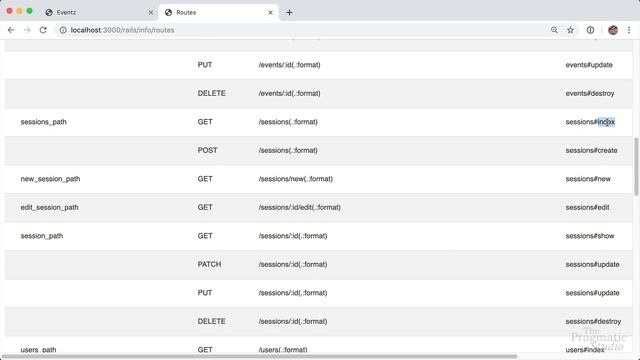This screenshot has width=640, height=360.
Task: Click the sessions#create controller action
Action: coord(591,150)
